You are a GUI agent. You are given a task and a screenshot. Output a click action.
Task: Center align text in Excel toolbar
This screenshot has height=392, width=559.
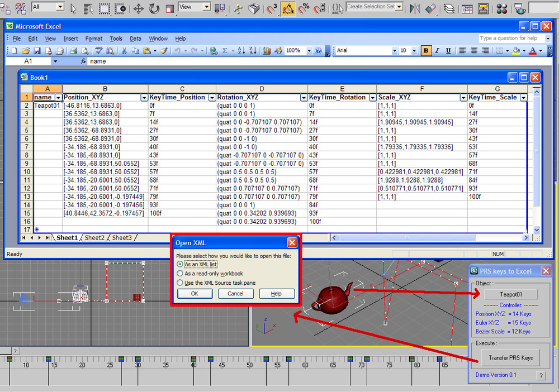474,51
